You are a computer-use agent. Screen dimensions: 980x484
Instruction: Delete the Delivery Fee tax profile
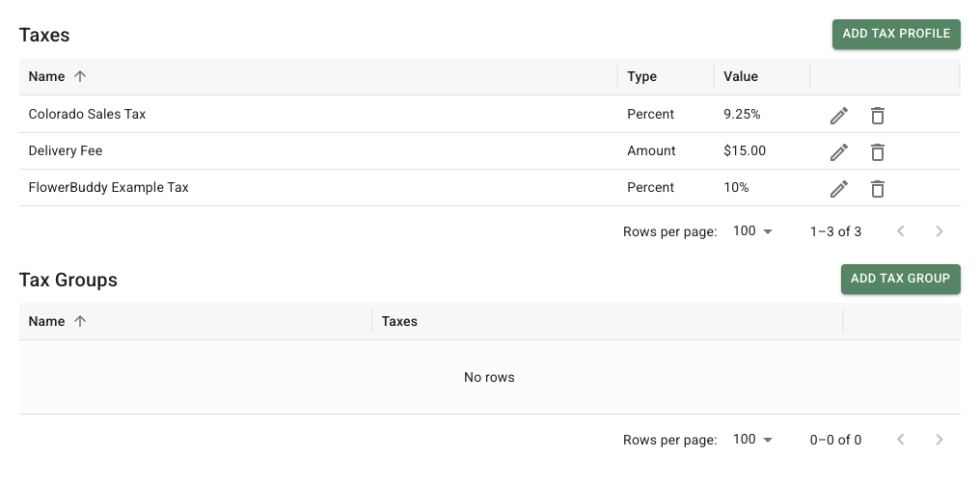point(878,151)
